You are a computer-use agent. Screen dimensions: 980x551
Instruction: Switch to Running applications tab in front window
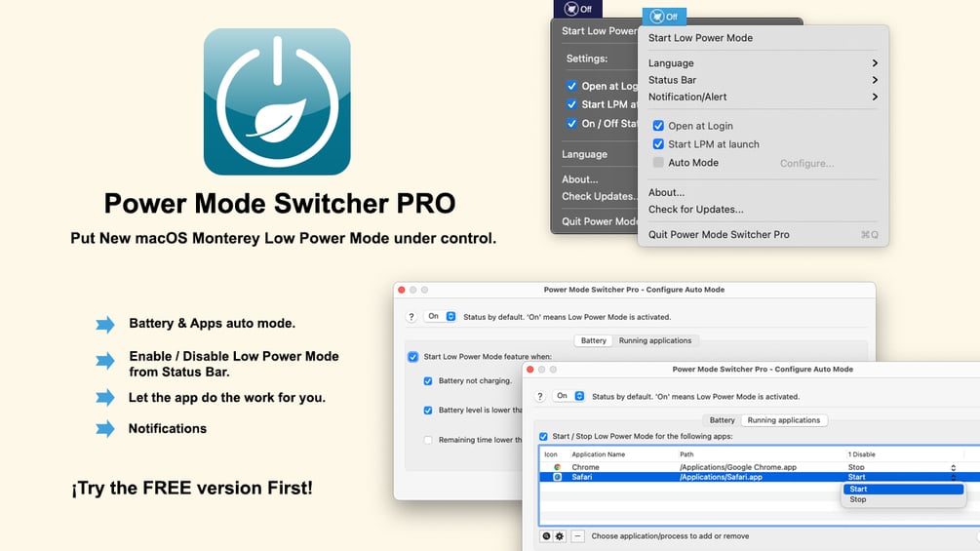pyautogui.click(x=784, y=420)
